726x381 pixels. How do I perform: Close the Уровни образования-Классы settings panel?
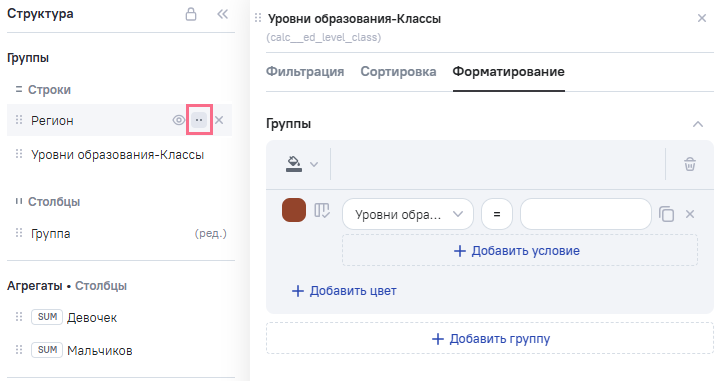coord(702,18)
